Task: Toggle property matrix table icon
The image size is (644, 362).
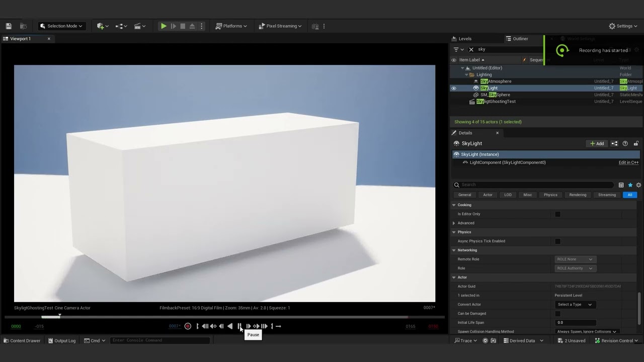Action: (621, 185)
